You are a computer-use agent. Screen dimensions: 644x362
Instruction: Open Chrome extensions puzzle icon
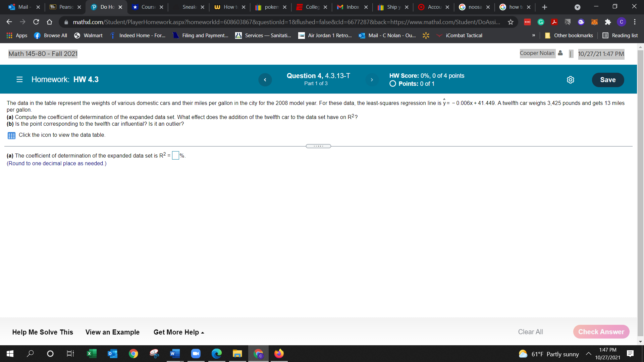tap(608, 22)
